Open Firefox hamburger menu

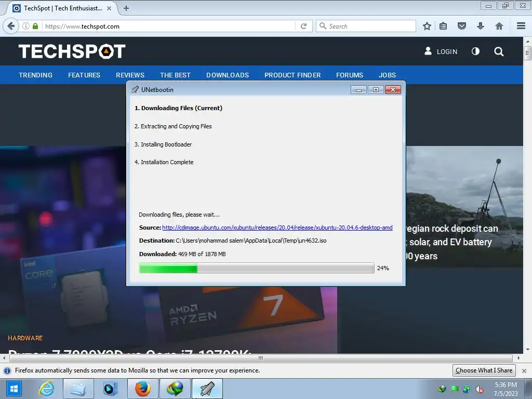click(x=521, y=26)
